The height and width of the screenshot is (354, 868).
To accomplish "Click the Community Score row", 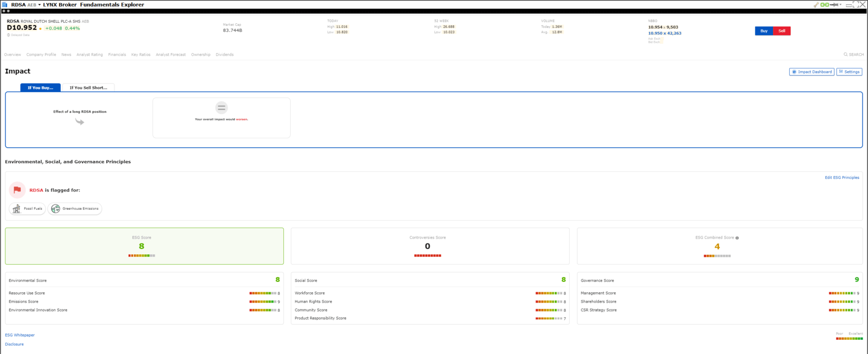I will coord(430,310).
